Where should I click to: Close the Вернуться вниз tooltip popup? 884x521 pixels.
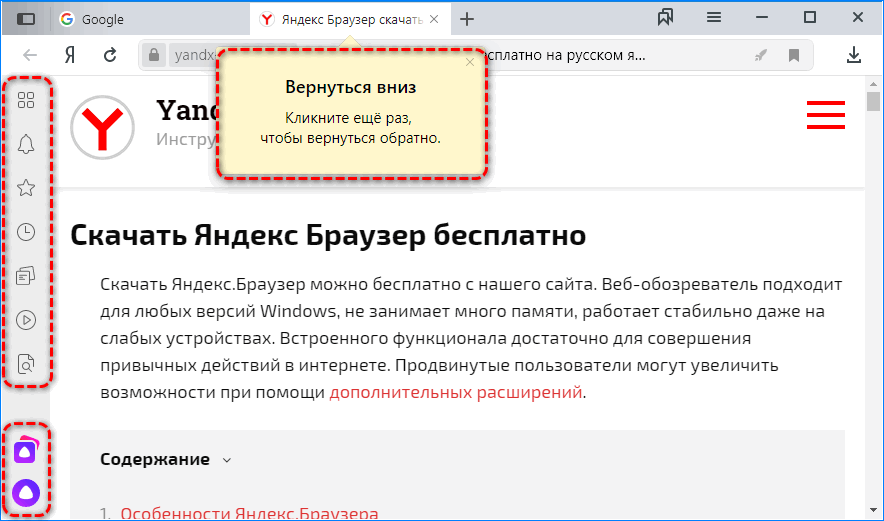point(470,62)
